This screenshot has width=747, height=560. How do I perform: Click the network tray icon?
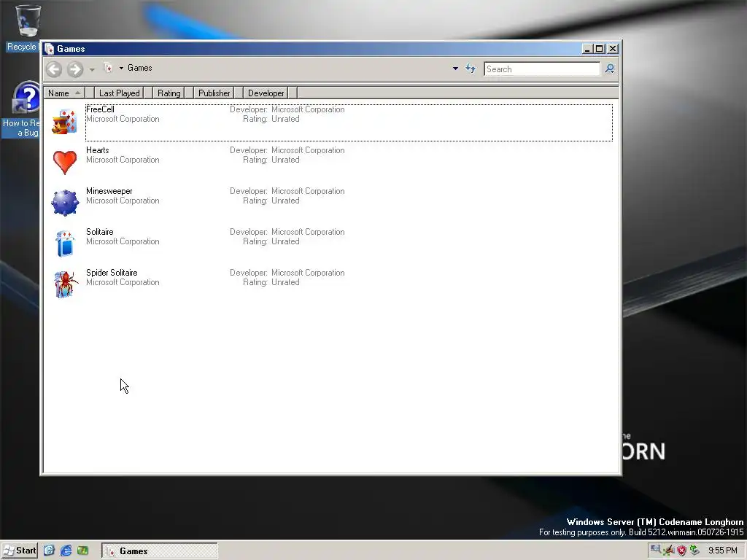[656, 550]
